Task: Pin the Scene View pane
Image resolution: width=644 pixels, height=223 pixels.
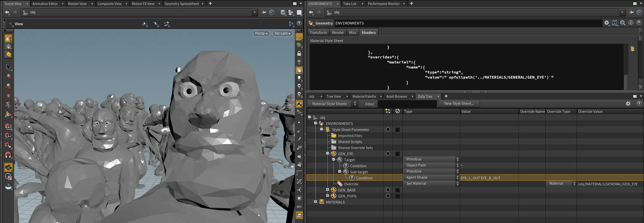Action: pos(264,12)
